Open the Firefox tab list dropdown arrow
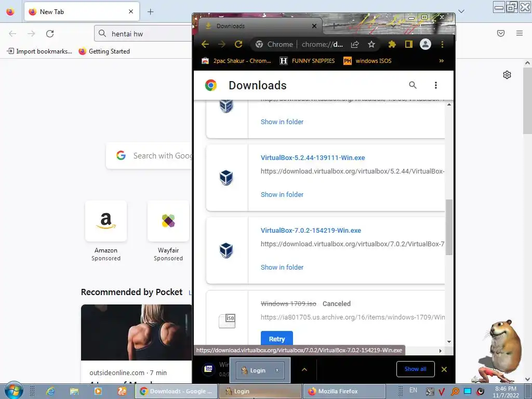This screenshot has width=532, height=399. tap(461, 11)
